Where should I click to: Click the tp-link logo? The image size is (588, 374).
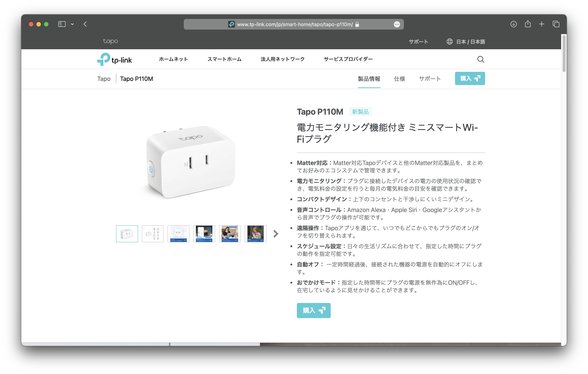click(x=115, y=59)
